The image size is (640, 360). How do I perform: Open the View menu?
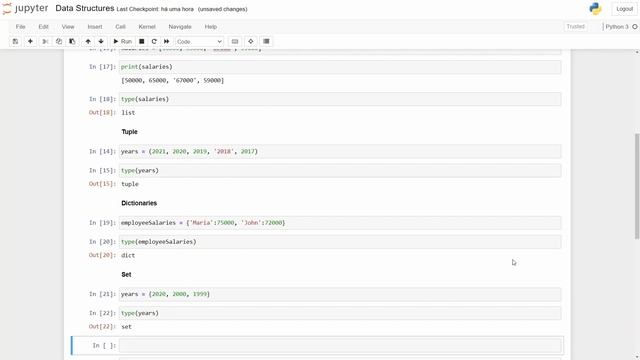68,27
